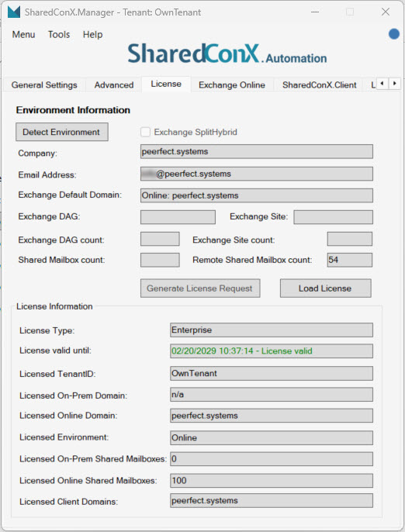
Task: Click the Detect Environment button
Action: pos(62,132)
